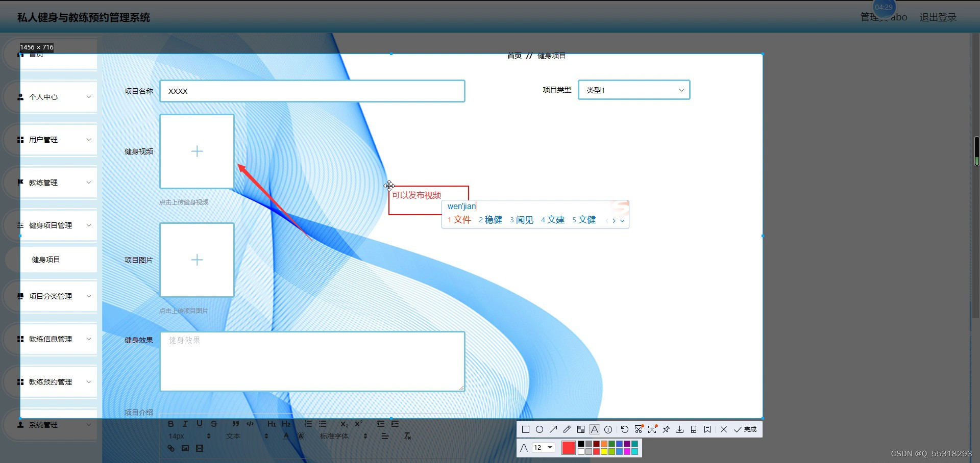The image size is (980, 463).
Task: Insert a hyperlink in the editor
Action: (171, 448)
